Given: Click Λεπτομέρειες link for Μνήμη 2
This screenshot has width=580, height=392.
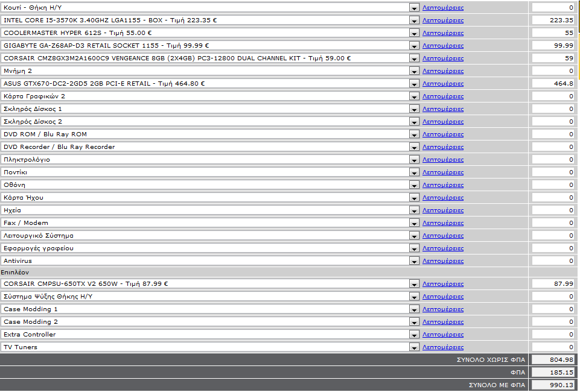Looking at the screenshot, I should click(x=443, y=71).
